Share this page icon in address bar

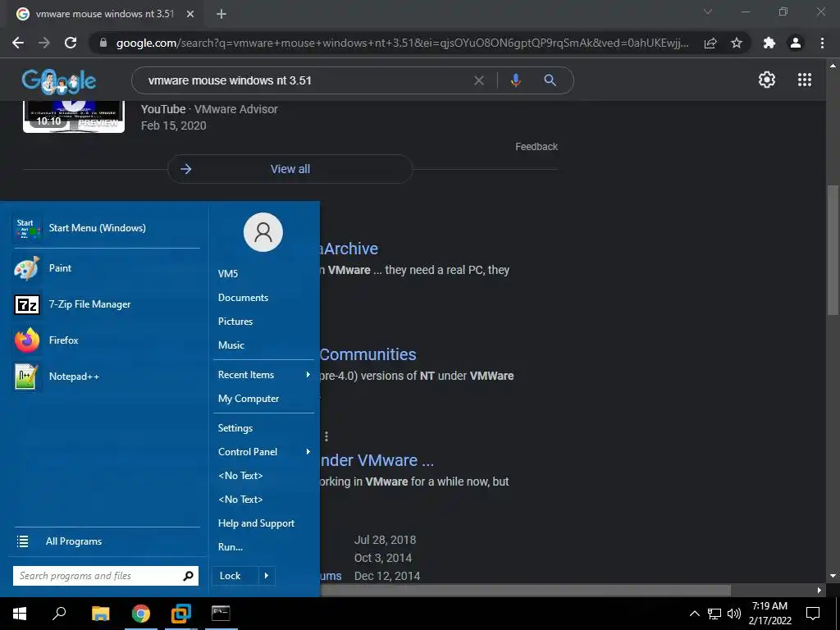point(710,43)
